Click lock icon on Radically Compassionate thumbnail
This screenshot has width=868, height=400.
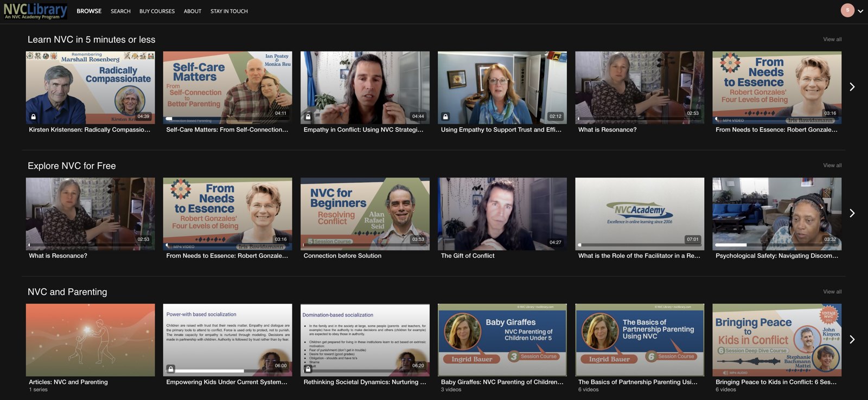pos(33,116)
